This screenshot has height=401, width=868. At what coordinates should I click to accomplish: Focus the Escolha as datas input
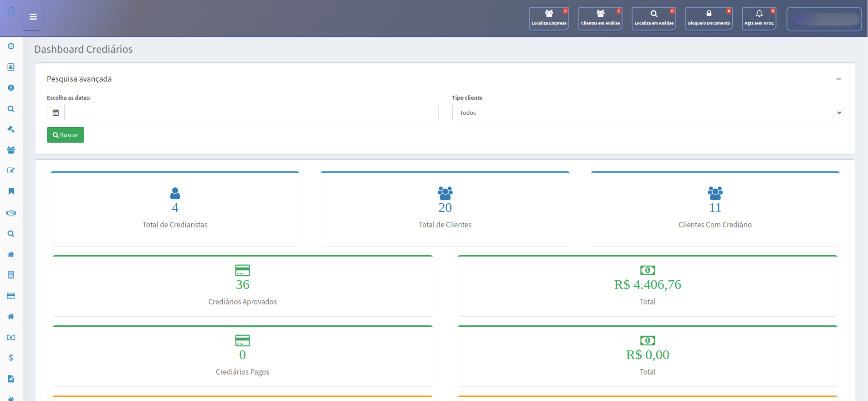click(251, 113)
